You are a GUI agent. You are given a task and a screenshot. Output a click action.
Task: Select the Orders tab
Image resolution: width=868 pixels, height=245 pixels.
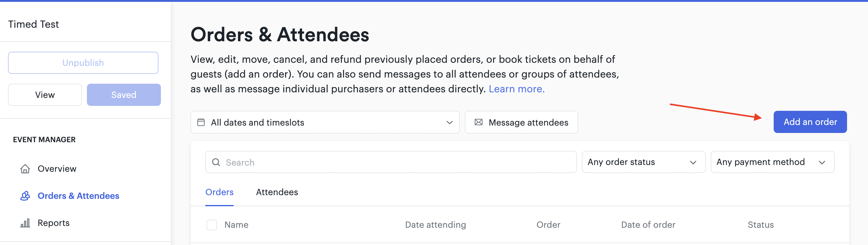point(219,192)
